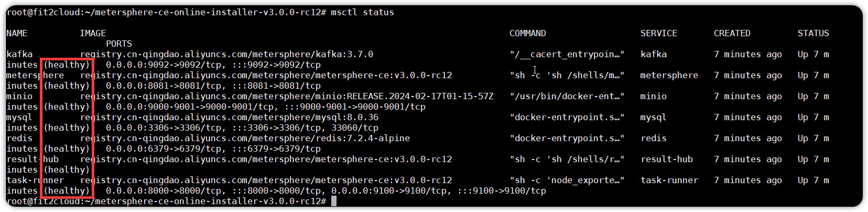Image resolution: width=868 pixels, height=212 pixels.
Task: Click the kafka:3.7.0 image path
Action: tap(226, 54)
